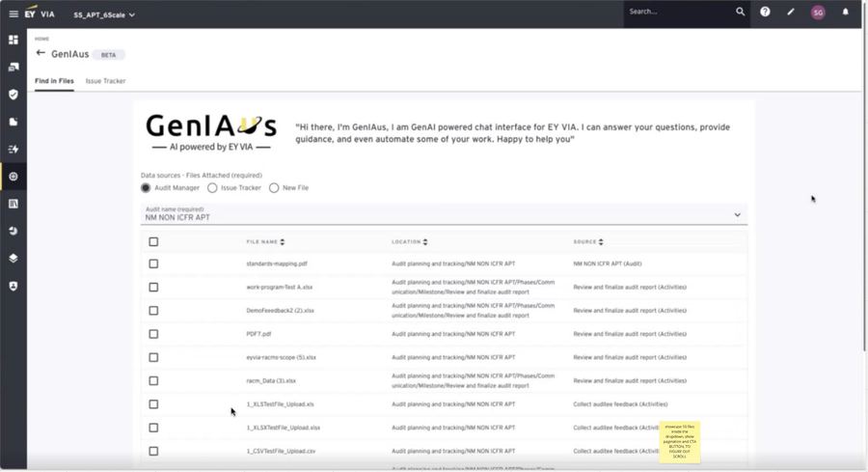Click the pencil edit icon in header

pos(791,12)
